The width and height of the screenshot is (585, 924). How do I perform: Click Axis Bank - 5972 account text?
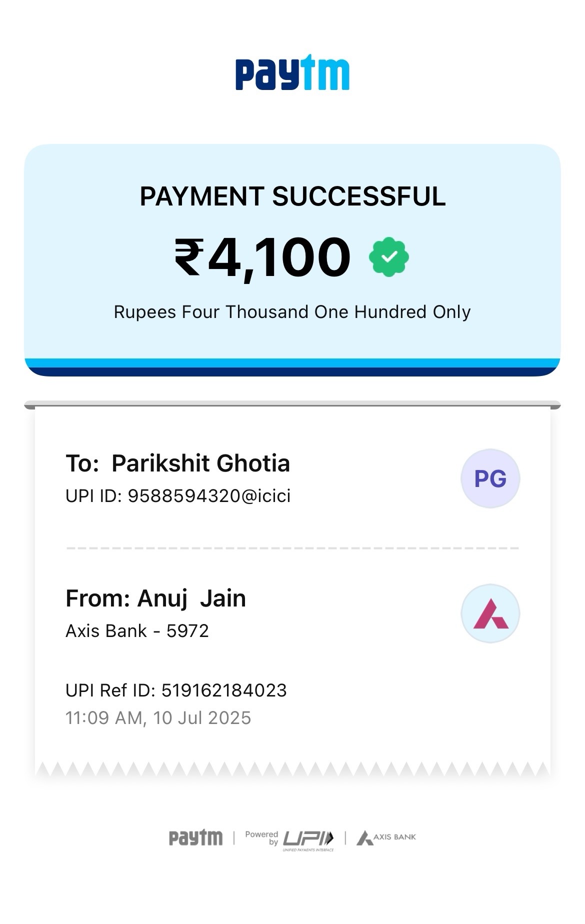click(137, 631)
